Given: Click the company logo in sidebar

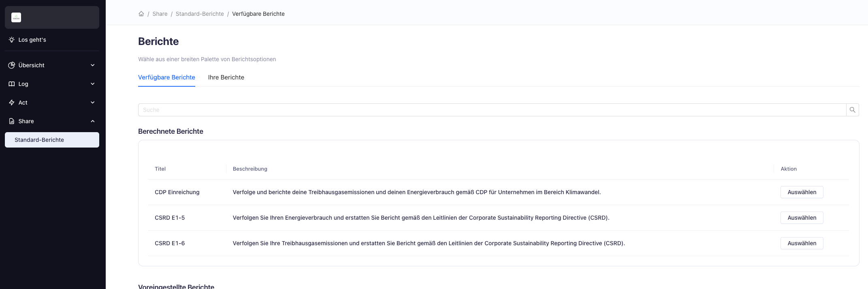Looking at the screenshot, I should (x=16, y=17).
